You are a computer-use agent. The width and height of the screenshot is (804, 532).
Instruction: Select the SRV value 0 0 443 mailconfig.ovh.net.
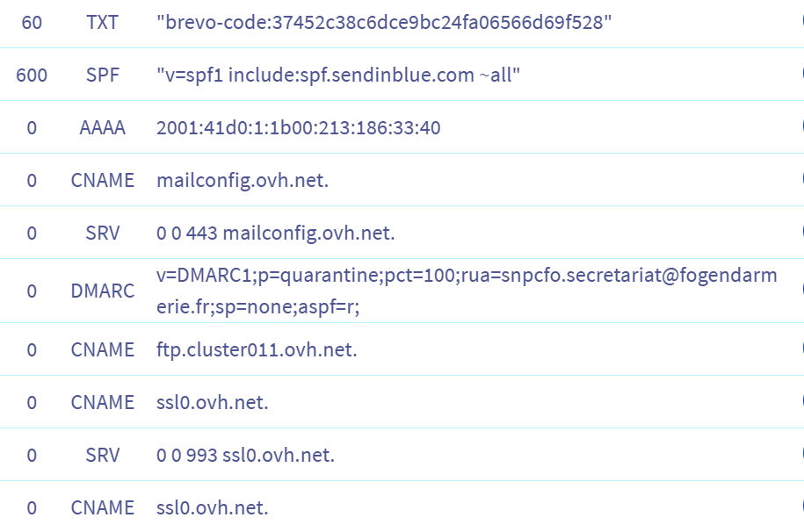(276, 234)
